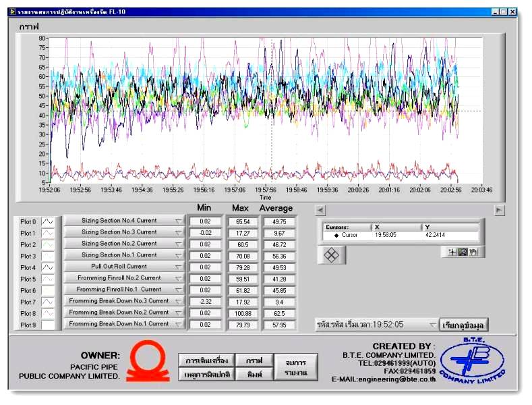The height and width of the screenshot is (405, 532).
Task: Open the Plot 8 line style swatch
Action: point(47,313)
